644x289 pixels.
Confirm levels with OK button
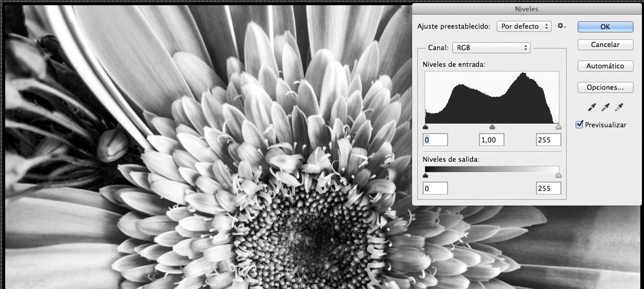point(605,27)
